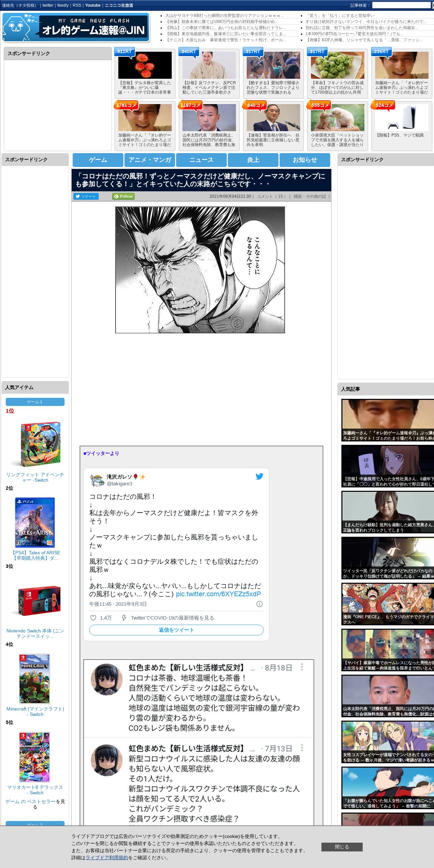
Task: Open the crying manga panel image
Action: (x=200, y=270)
